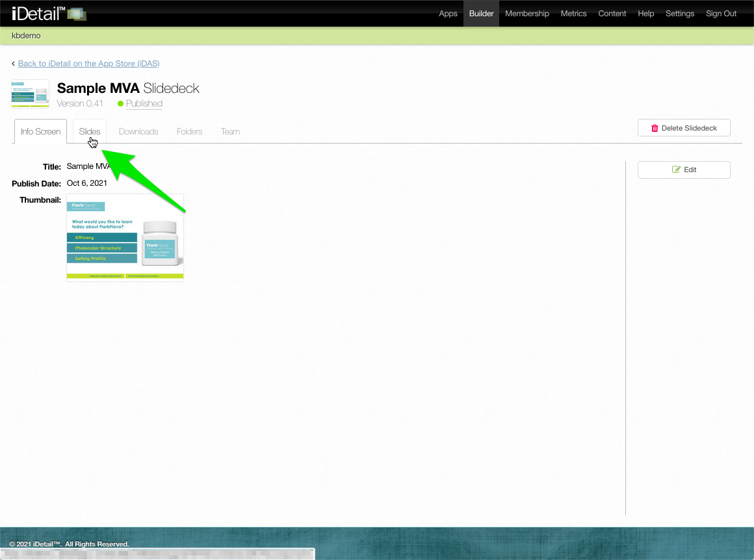Click the copyright 2021 iDetail footer text
The height and width of the screenshot is (560, 754).
(70, 544)
